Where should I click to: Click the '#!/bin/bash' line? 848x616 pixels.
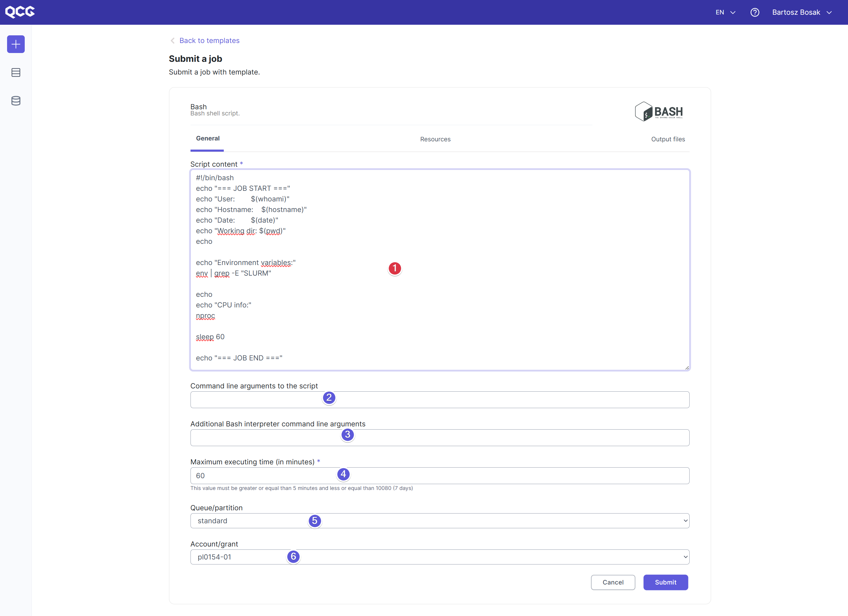[x=215, y=178]
